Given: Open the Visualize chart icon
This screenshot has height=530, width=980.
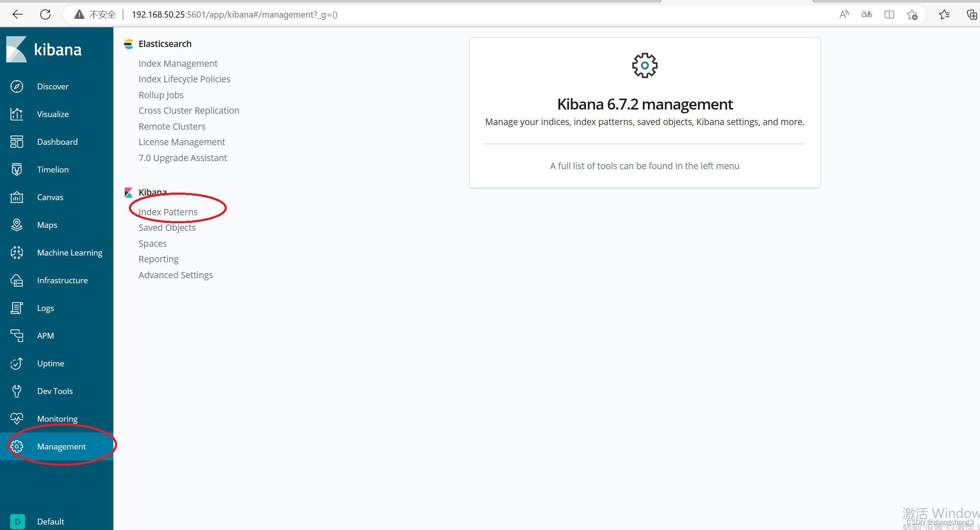Looking at the screenshot, I should pos(17,114).
